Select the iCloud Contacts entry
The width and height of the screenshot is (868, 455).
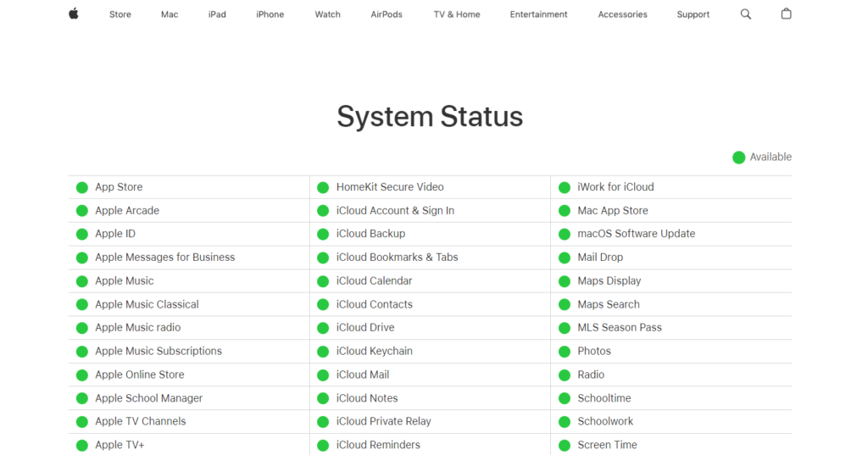(374, 304)
